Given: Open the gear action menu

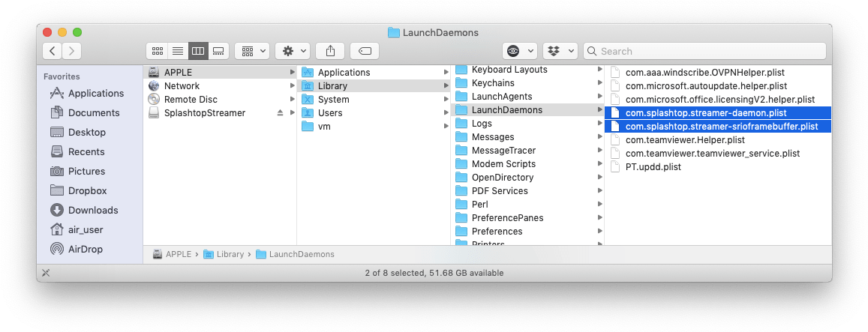Looking at the screenshot, I should pos(293,51).
